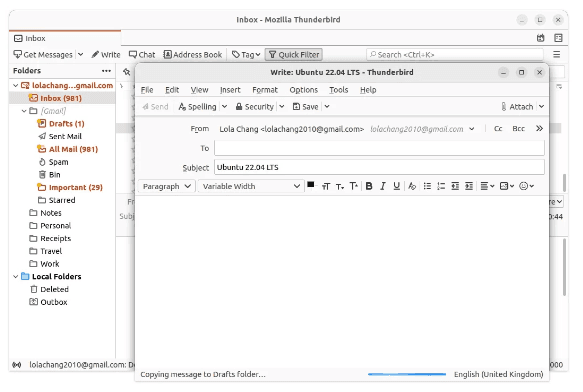Select the Drafts (1) folder
The width and height of the screenshot is (583, 392).
66,123
